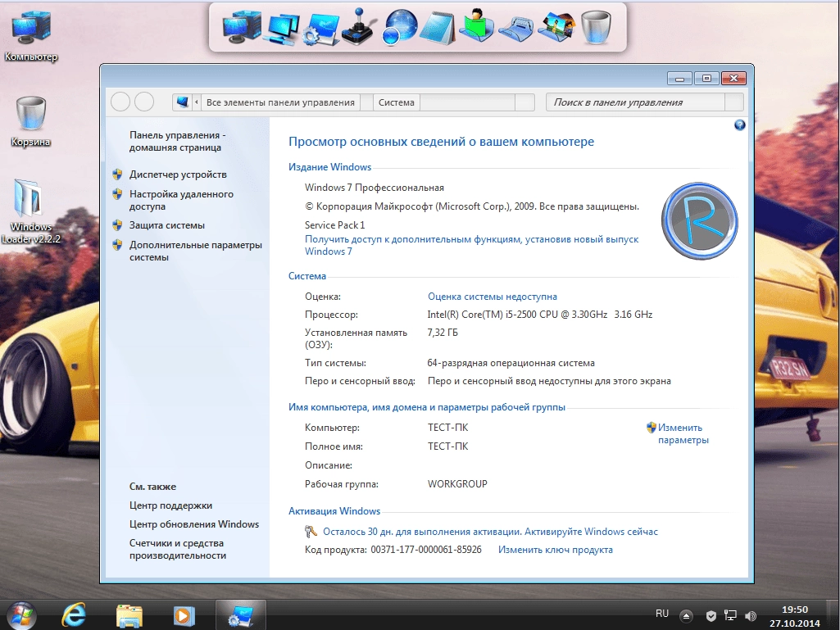Click the System control panel taskbar button
Viewport: 840px width, 630px height.
(x=241, y=615)
